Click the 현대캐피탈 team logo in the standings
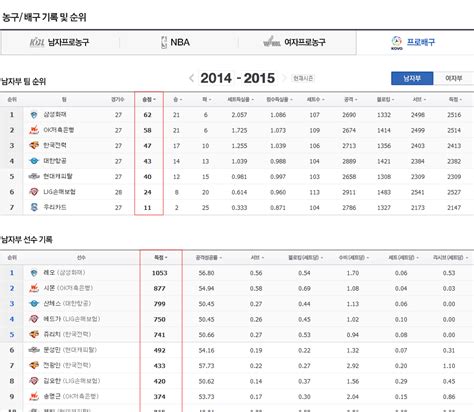 coord(34,177)
